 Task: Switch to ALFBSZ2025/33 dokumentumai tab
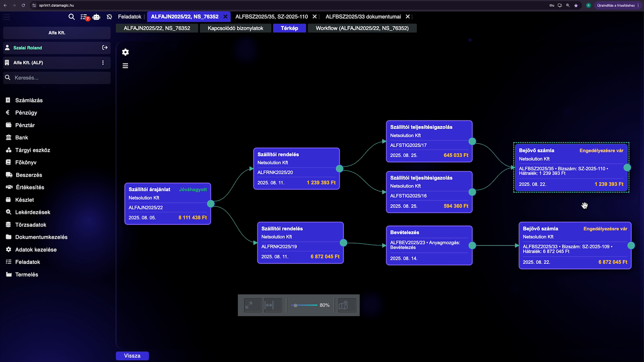tap(363, 17)
